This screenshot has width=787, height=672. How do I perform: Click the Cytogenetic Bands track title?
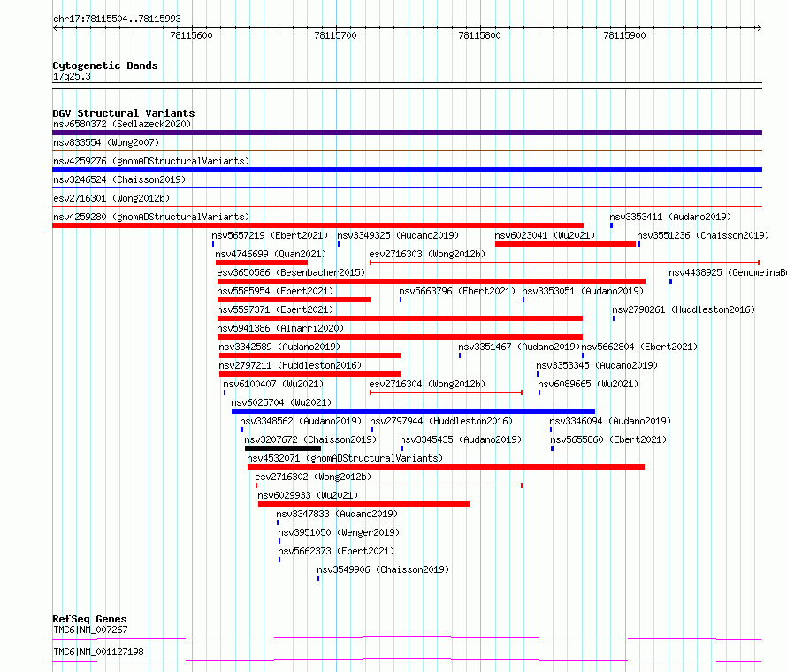pos(105,65)
